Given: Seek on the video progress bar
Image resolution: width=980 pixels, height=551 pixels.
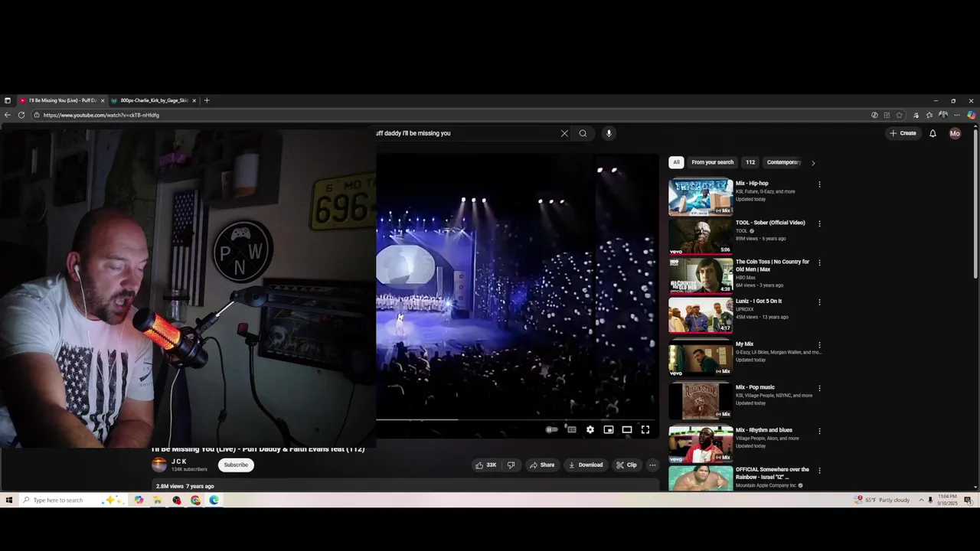Looking at the screenshot, I should click(517, 419).
